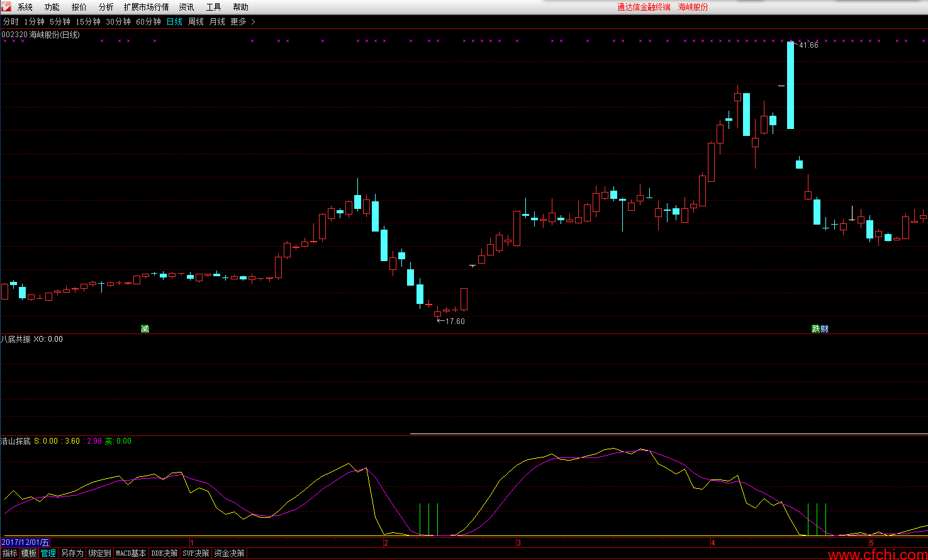Expand the 更多 periods dropdown
This screenshot has width=928, height=560.
238,21
